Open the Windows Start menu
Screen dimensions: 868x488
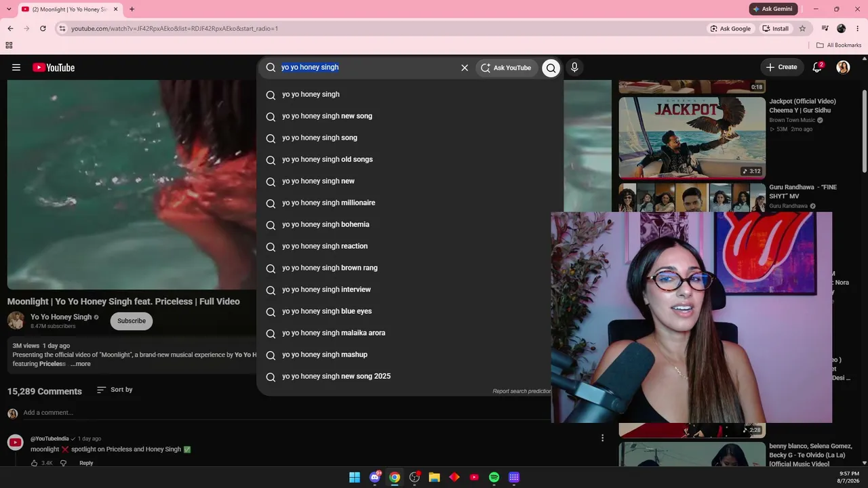coord(355,477)
